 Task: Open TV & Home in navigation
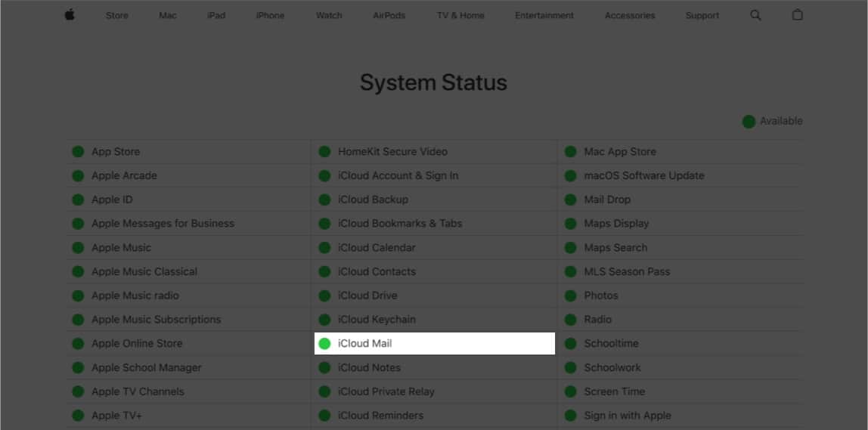[x=460, y=15]
